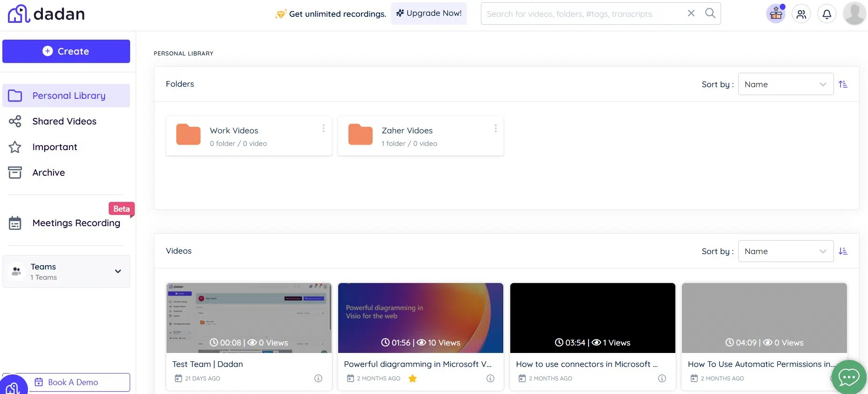This screenshot has height=394, width=868.
Task: Open Work Videos folder options menu
Action: pos(323,128)
